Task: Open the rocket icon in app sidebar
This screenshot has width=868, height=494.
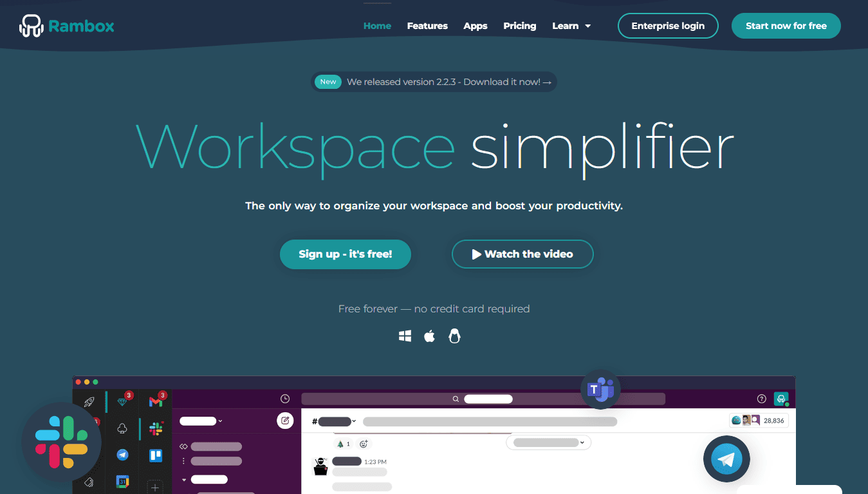Action: [89, 402]
